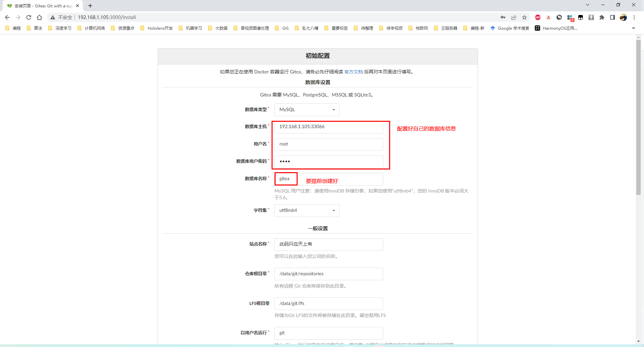Open the 官方文档 link
Image resolution: width=644 pixels, height=347 pixels.
click(353, 72)
